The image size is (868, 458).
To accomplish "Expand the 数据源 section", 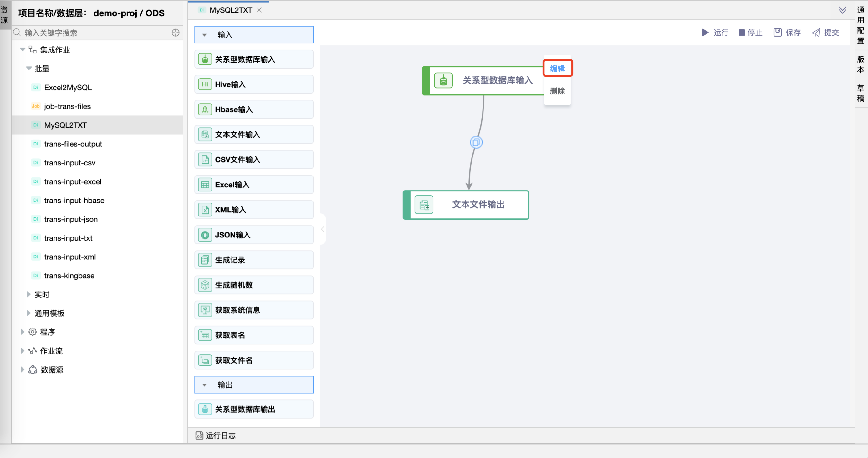I will click(22, 369).
